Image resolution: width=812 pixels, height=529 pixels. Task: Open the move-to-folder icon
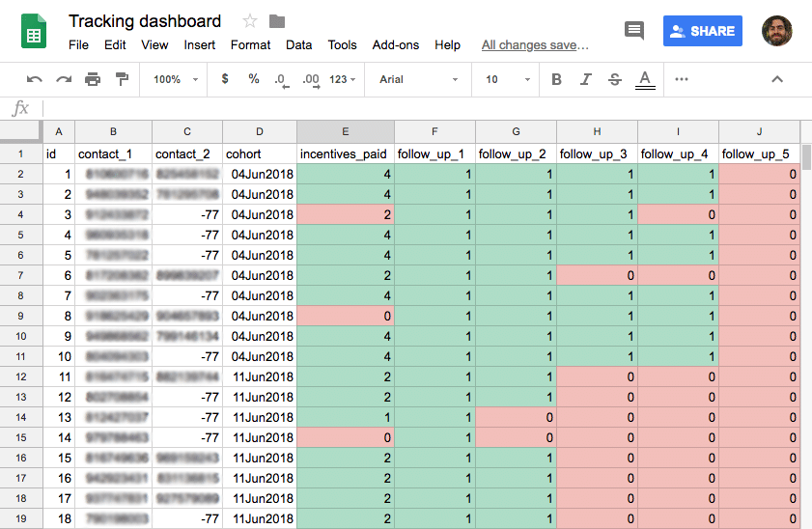tap(277, 21)
